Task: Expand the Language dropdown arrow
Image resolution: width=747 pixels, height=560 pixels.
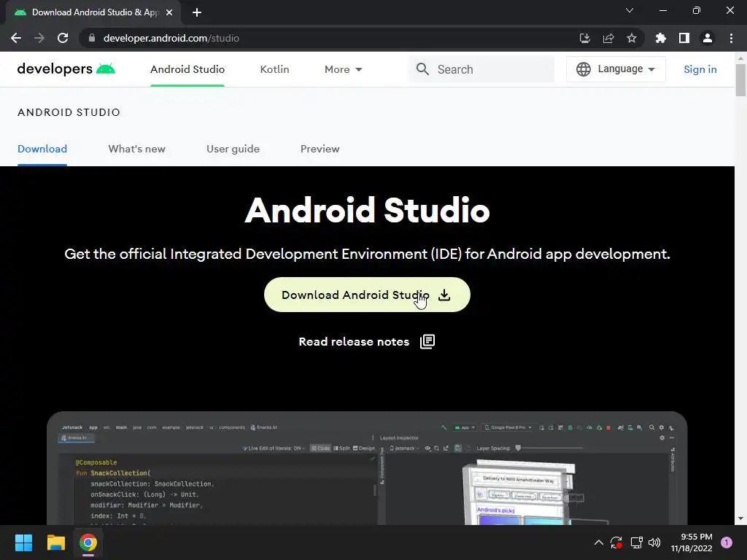Action: (651, 69)
